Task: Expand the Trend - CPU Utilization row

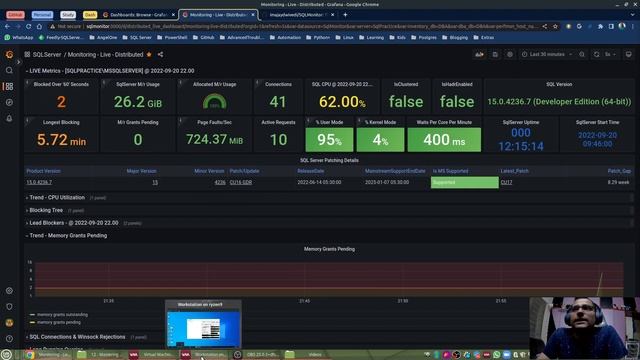Action: (x=57, y=198)
